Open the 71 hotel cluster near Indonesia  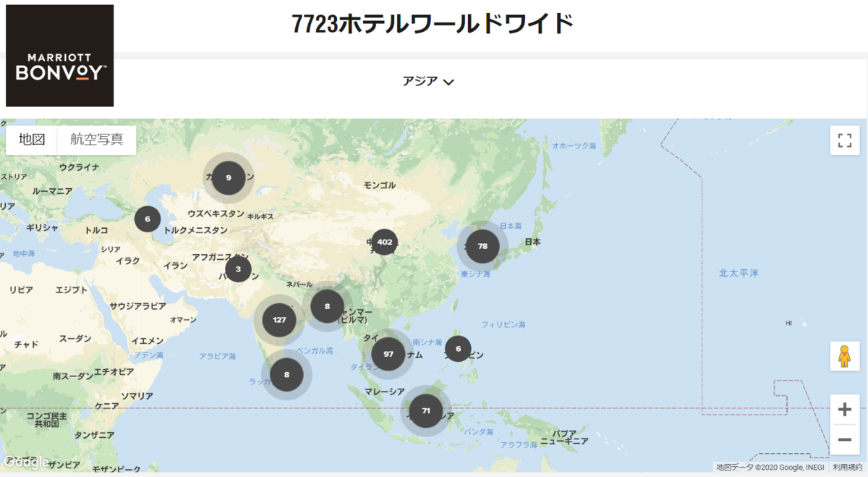(426, 410)
